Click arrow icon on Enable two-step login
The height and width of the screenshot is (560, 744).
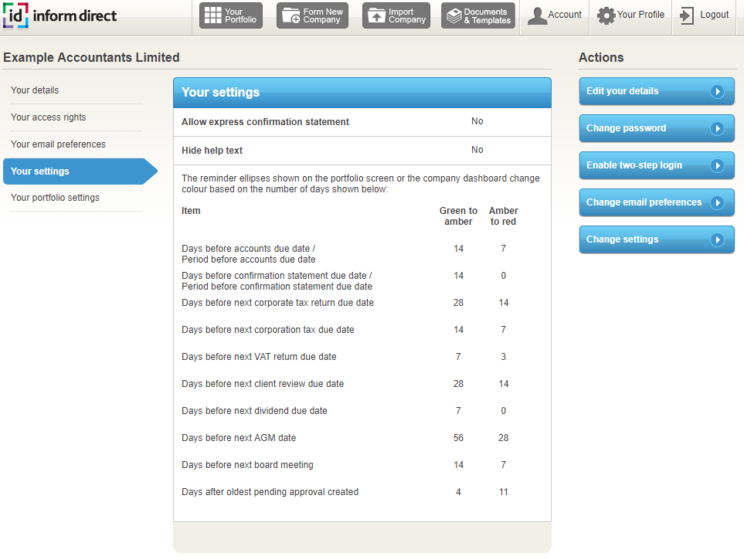point(717,165)
